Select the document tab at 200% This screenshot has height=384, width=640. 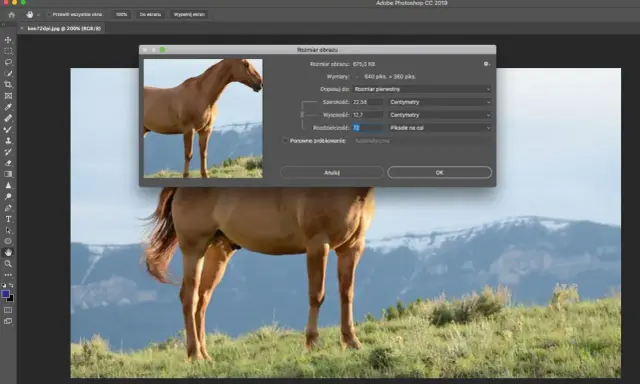tap(64, 29)
